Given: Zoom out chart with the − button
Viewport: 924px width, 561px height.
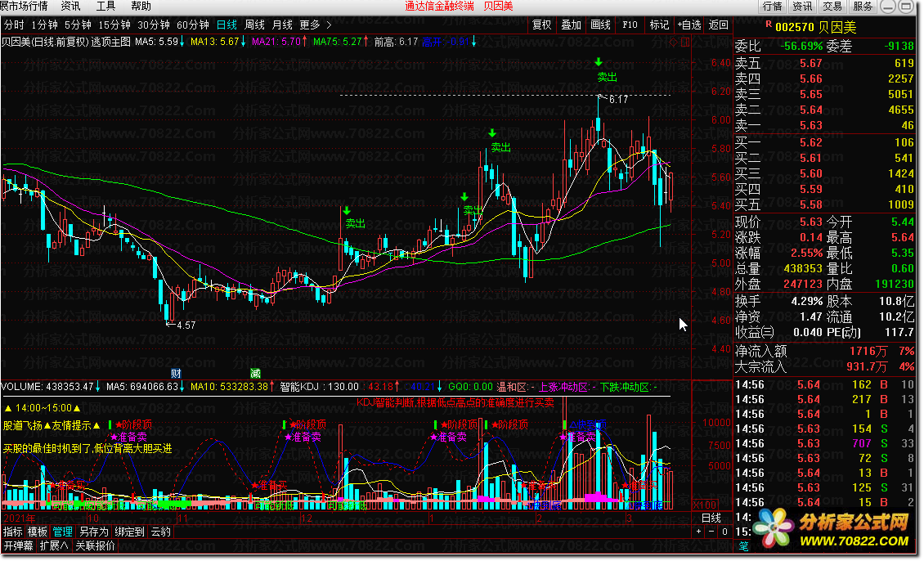Looking at the screenshot, I should click(711, 532).
